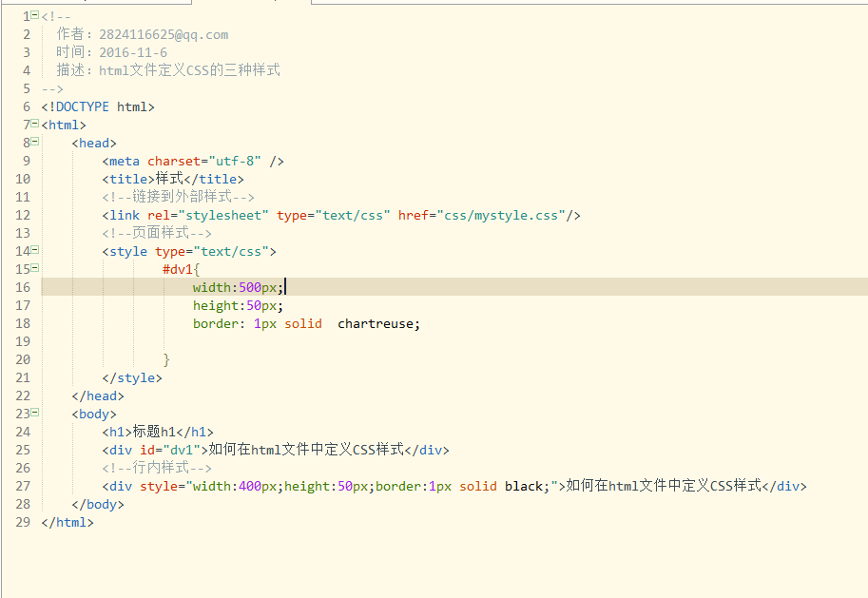Fold the <style> block at line 14
Image resolution: width=868 pixels, height=598 pixels.
tap(35, 250)
